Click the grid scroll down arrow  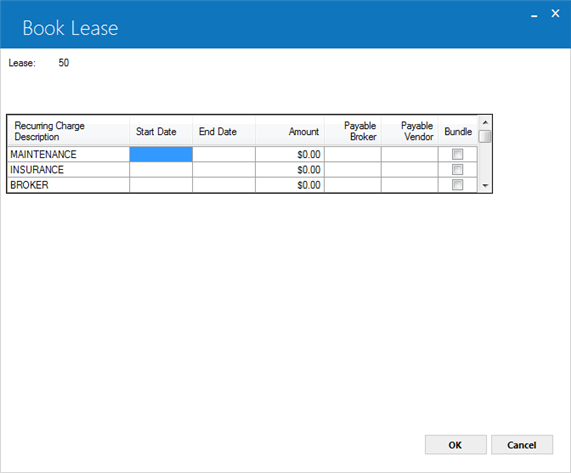485,186
